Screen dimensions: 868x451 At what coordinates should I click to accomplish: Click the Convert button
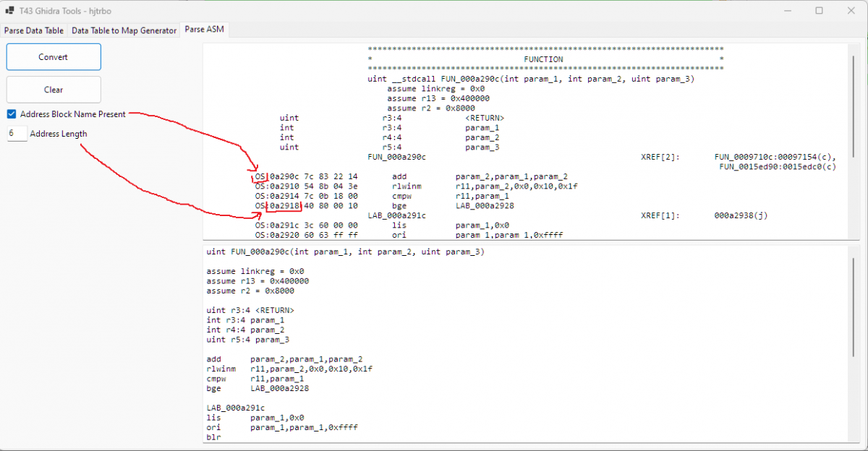[54, 57]
